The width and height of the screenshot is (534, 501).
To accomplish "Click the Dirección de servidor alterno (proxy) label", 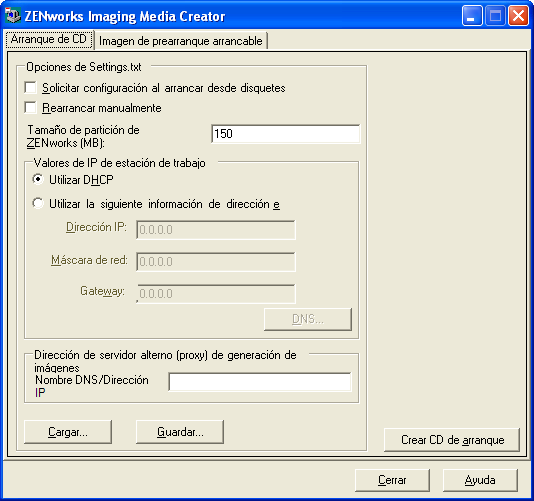I will (166, 361).
